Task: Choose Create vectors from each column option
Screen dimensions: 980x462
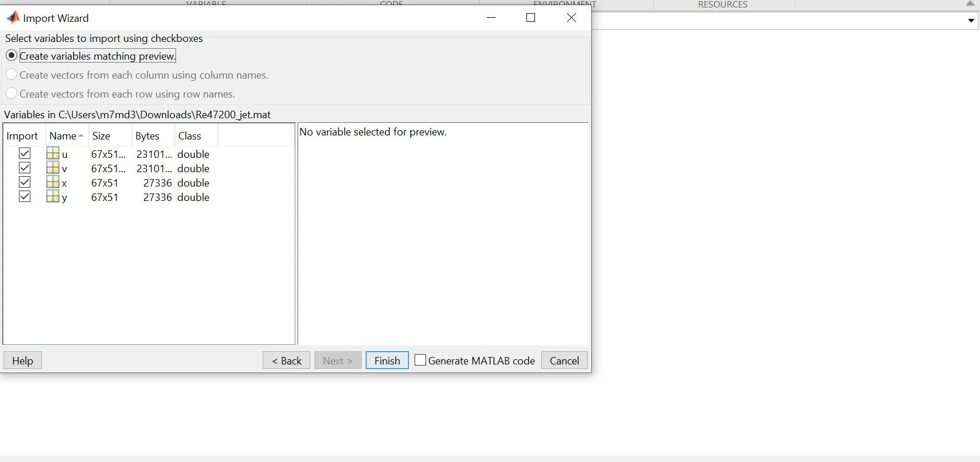Action: 11,75
